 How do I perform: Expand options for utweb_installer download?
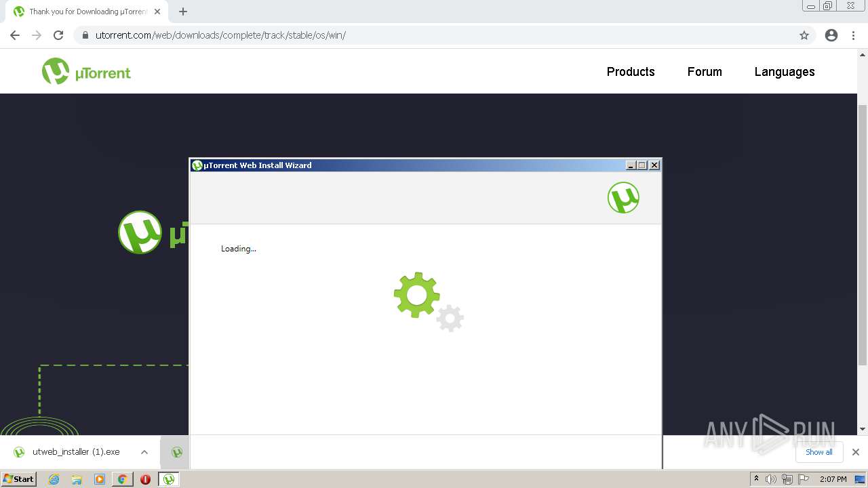pyautogui.click(x=144, y=452)
